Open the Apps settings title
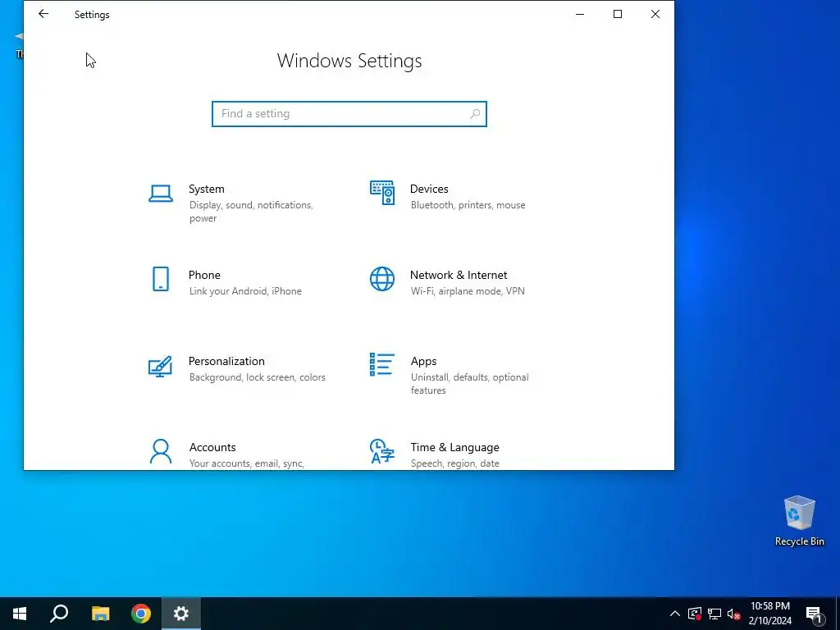This screenshot has height=630, width=840. [424, 362]
